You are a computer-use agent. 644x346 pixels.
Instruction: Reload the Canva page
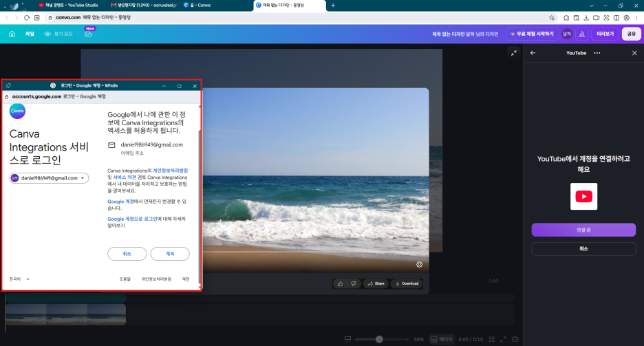click(x=27, y=18)
